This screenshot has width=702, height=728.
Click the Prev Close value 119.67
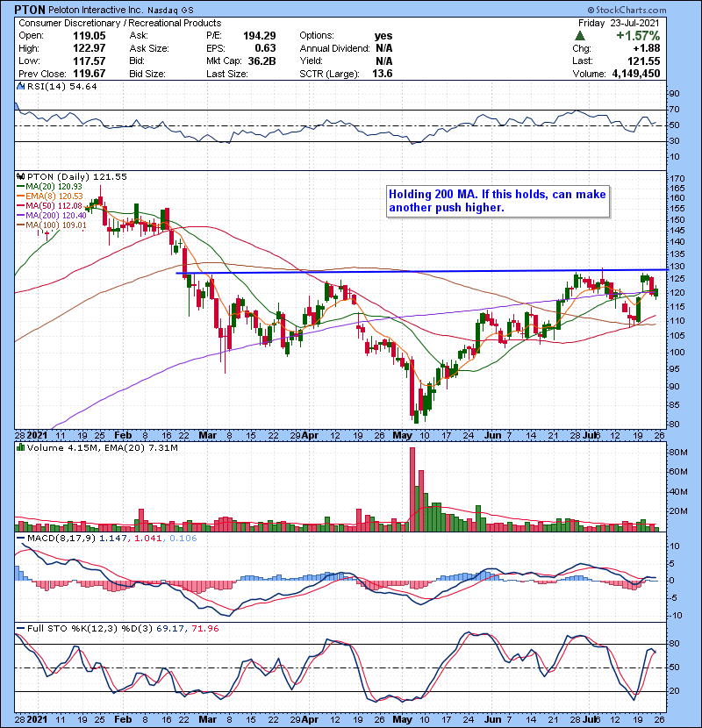point(90,74)
